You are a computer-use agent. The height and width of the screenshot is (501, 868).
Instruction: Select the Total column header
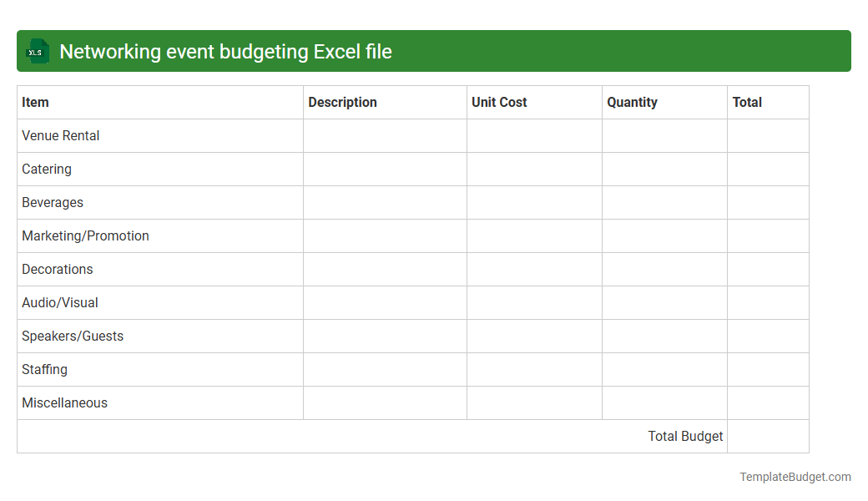pyautogui.click(x=746, y=102)
